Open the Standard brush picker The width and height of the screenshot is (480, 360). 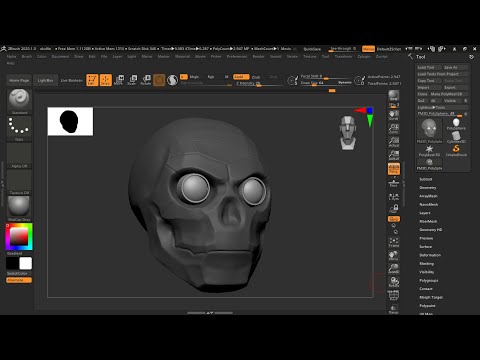[19, 101]
